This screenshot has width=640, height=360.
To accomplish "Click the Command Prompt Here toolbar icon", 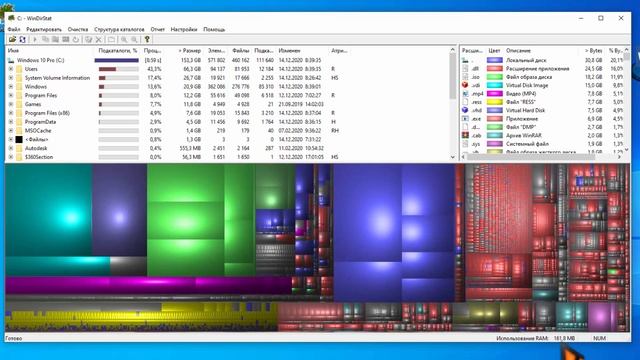I will [65, 40].
